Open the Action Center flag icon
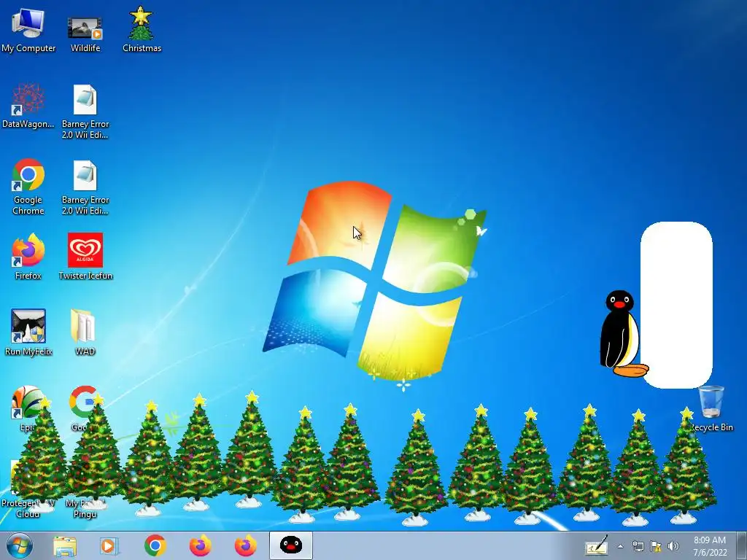This screenshot has width=747, height=560. pyautogui.click(x=656, y=546)
